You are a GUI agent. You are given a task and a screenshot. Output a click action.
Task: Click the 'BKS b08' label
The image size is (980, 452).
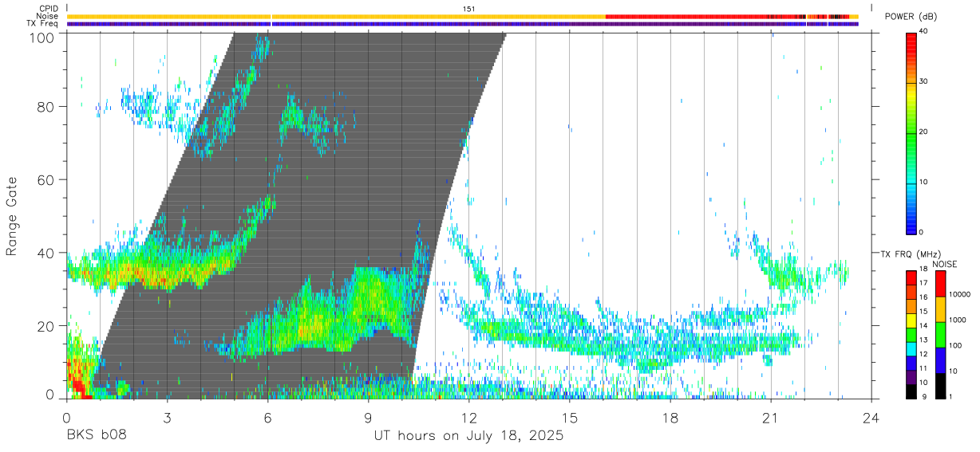(96, 435)
